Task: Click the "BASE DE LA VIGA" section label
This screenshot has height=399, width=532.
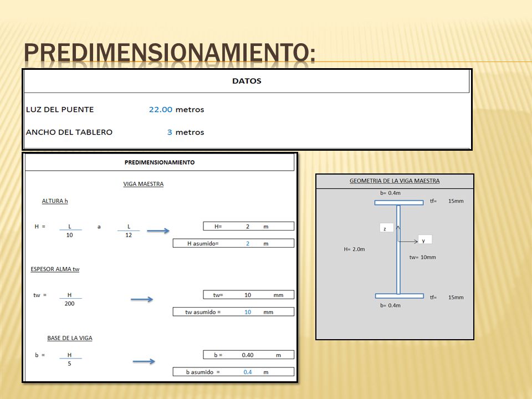Action: pyautogui.click(x=70, y=338)
